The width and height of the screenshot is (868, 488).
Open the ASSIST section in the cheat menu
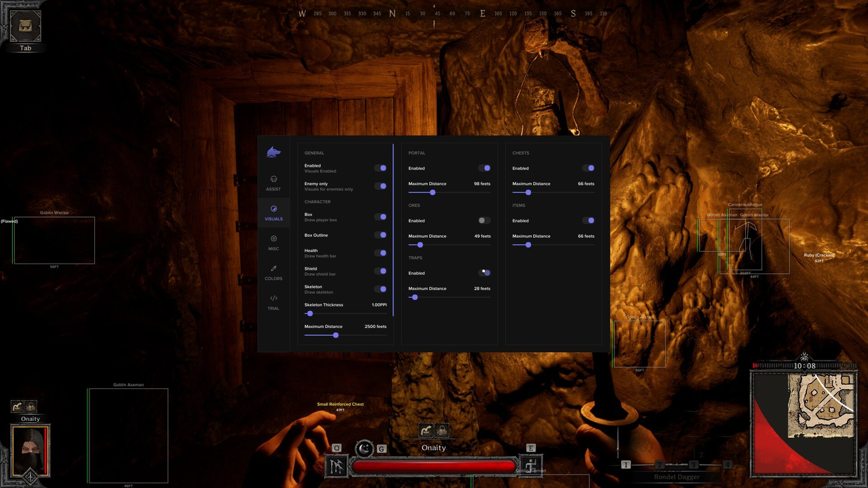[273, 184]
